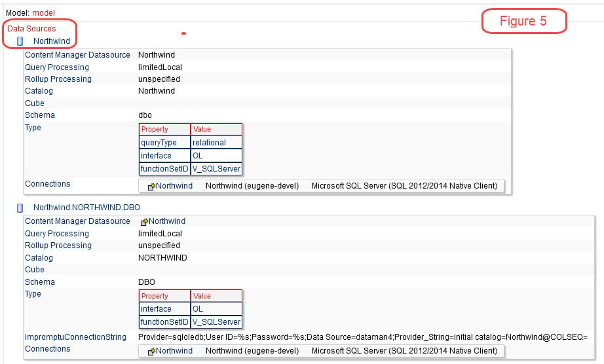Select the 'DBO' schema value in the second section

[147, 282]
